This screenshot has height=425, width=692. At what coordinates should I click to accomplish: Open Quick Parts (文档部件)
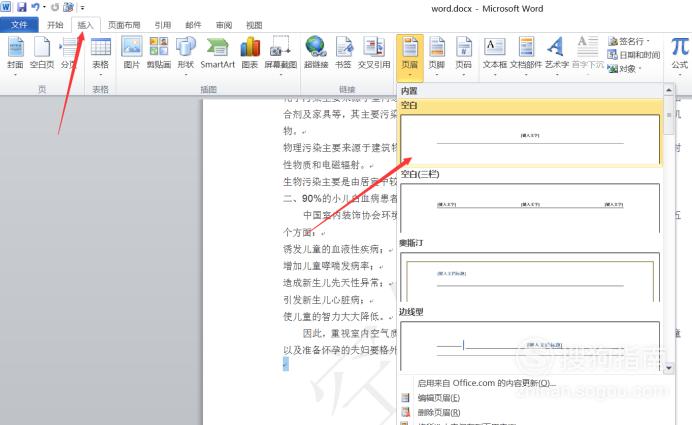coord(526,53)
